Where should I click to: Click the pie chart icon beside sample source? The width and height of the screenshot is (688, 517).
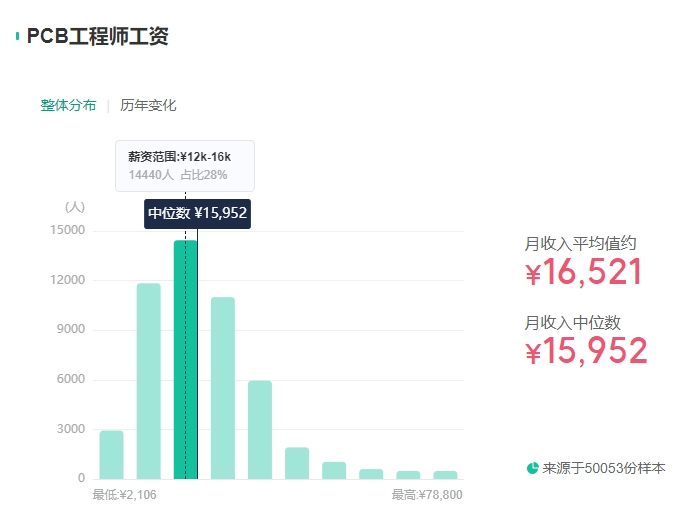pos(532,468)
